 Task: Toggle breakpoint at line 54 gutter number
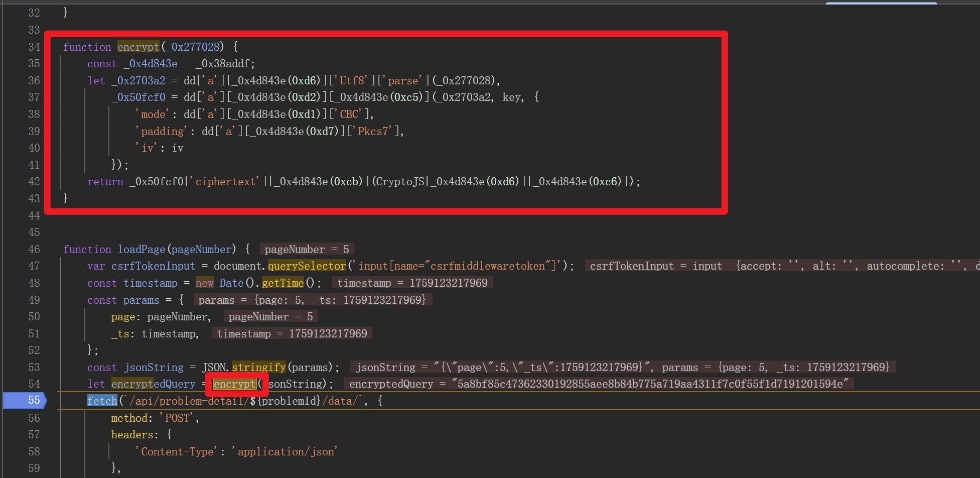click(34, 384)
